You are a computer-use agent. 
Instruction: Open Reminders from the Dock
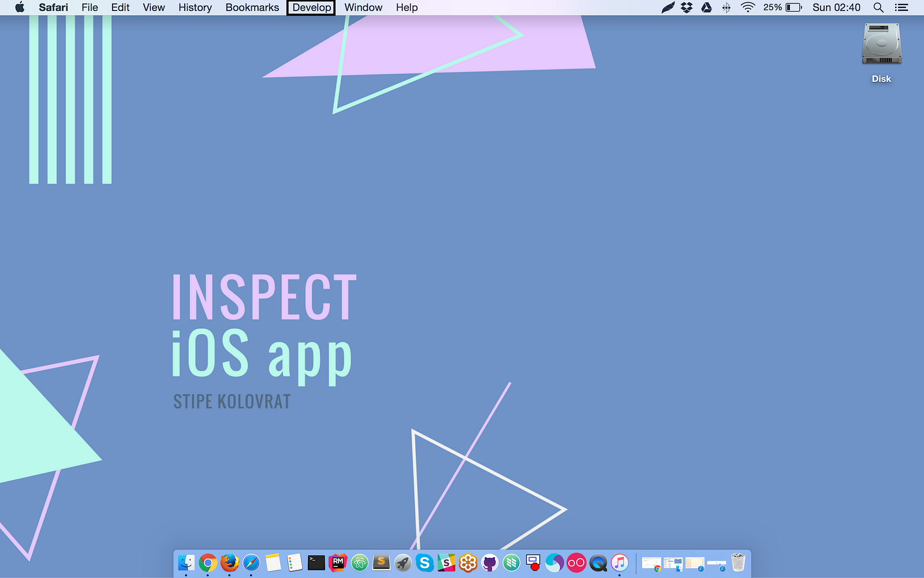tap(295, 562)
